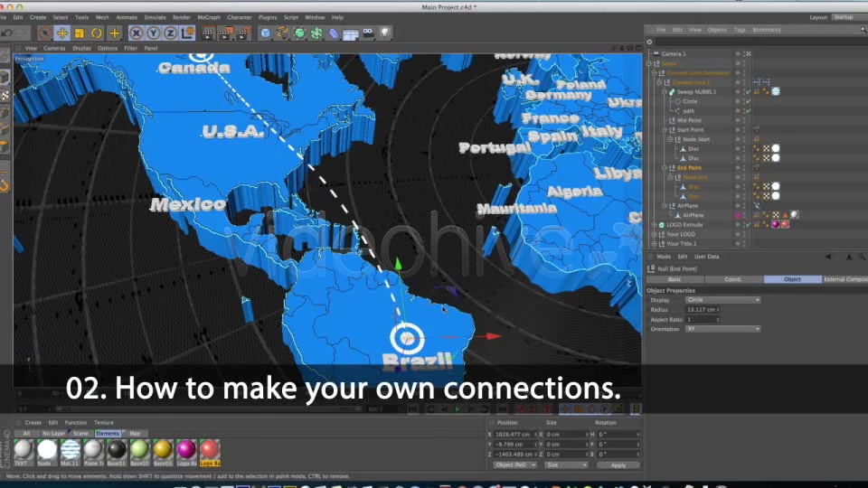Click the Undo arrow icon

6,33
